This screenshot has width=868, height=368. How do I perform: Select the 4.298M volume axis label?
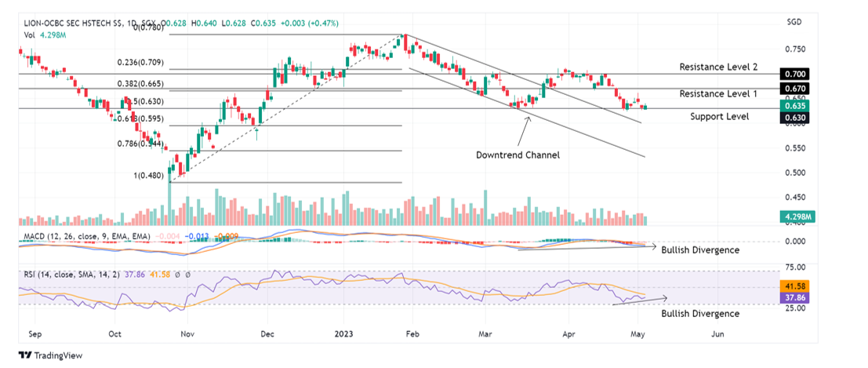pos(794,213)
